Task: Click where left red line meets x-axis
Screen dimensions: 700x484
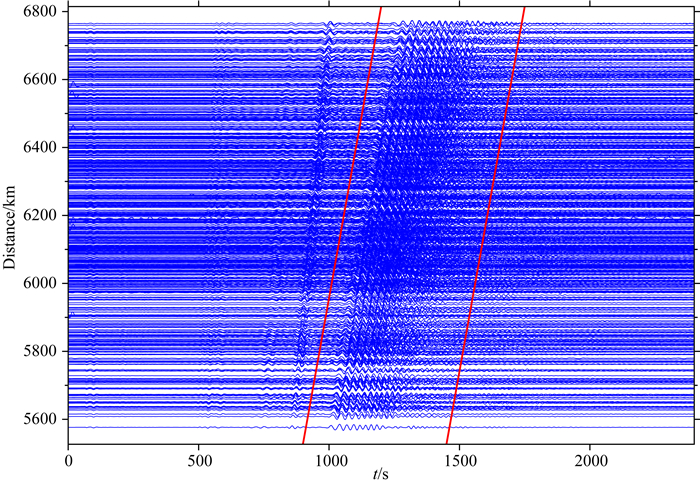Action: coord(304,444)
